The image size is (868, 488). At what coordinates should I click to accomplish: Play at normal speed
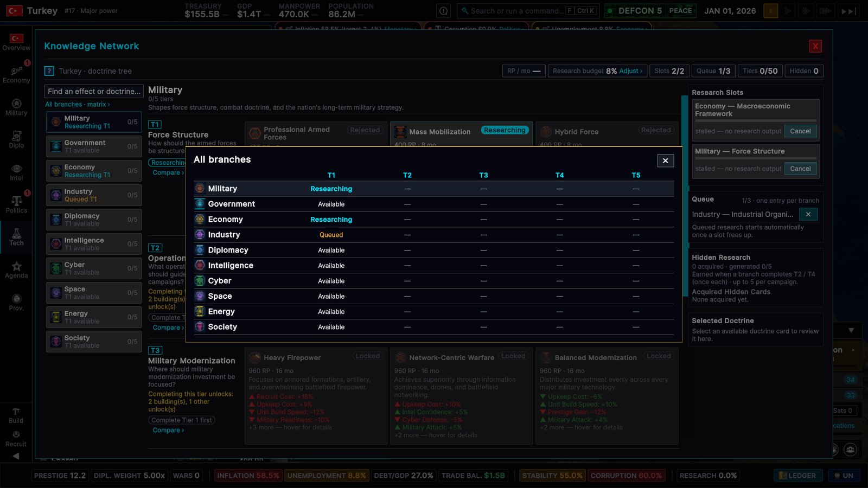click(788, 11)
